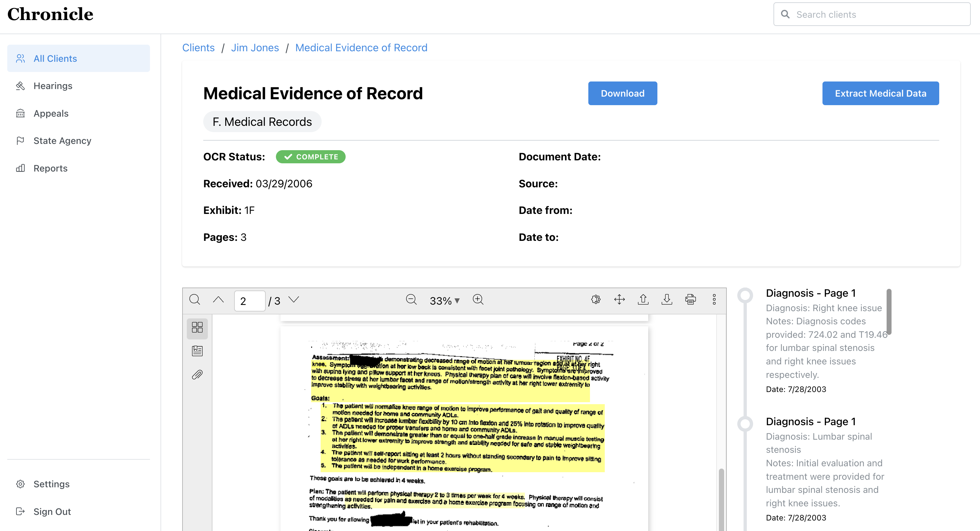This screenshot has width=980, height=531.
Task: Expand the zoom percentage dropdown
Action: pos(444,300)
